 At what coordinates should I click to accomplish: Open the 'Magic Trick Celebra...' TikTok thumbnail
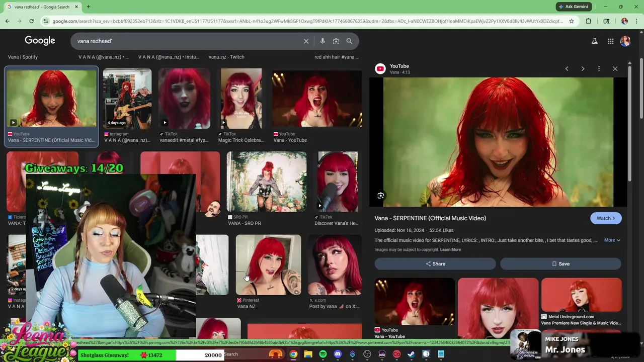[x=241, y=98]
